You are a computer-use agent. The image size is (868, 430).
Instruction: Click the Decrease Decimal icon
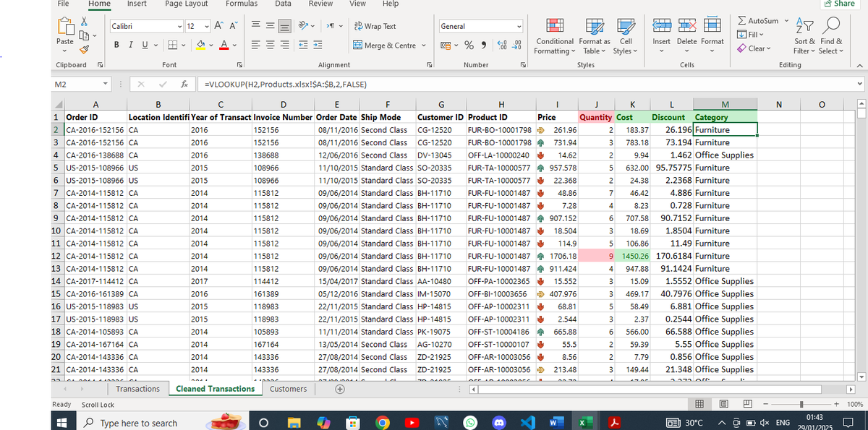[x=516, y=46]
